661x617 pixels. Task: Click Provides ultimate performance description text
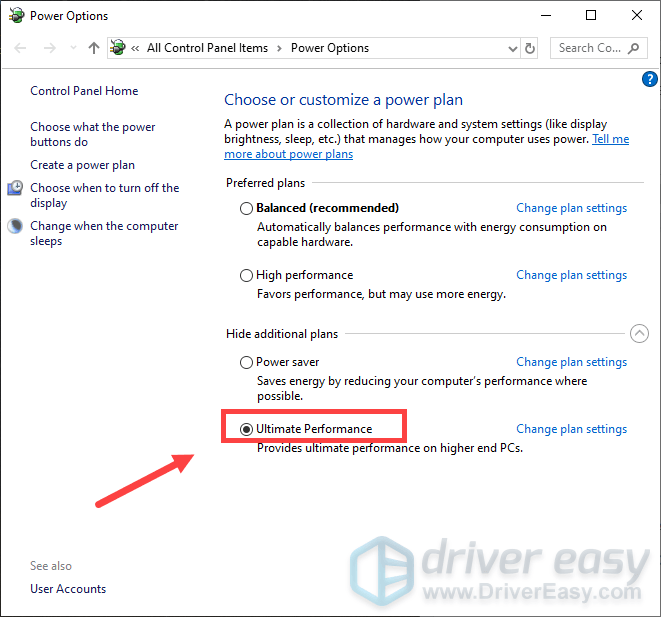pyautogui.click(x=390, y=448)
